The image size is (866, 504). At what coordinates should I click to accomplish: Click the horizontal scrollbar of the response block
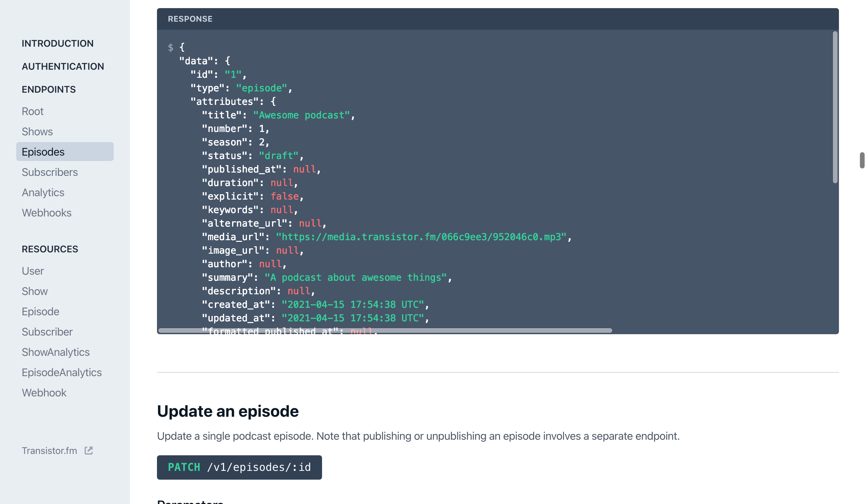coord(385,330)
